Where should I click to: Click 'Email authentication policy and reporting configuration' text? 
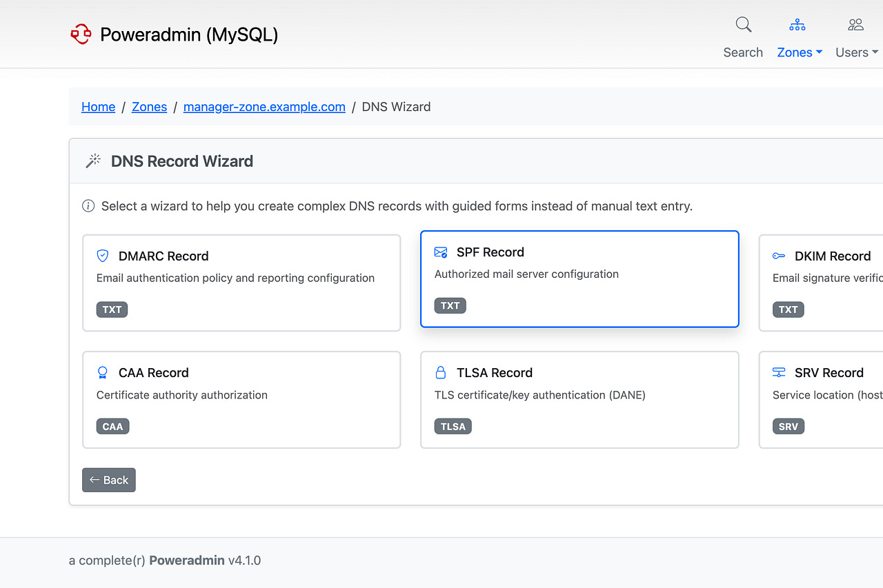tap(235, 278)
